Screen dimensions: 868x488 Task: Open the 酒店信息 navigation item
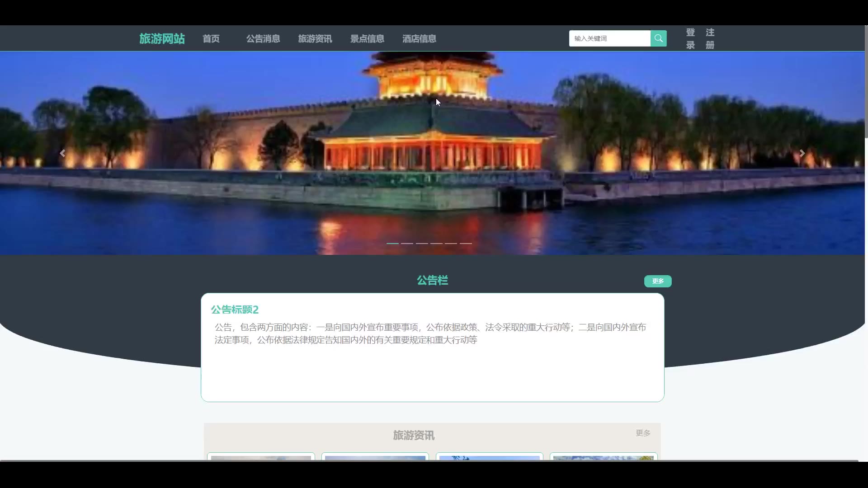click(x=419, y=38)
